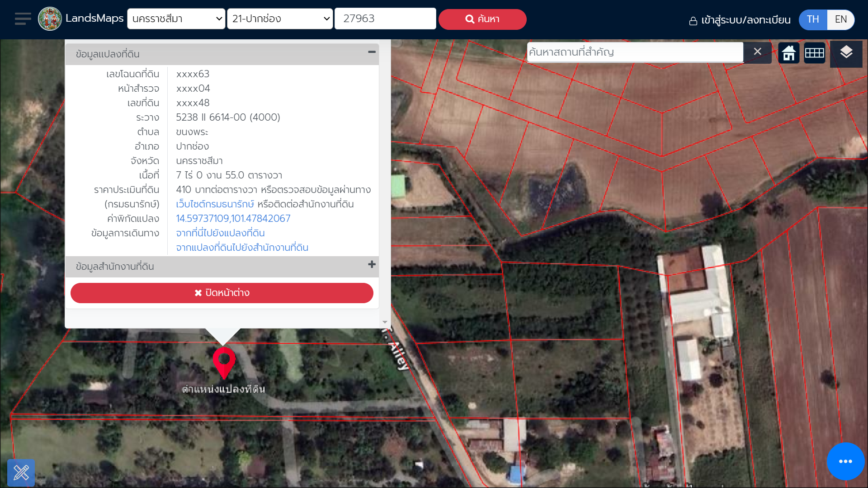Clear the important place search box
This screenshot has width=868, height=488.
[x=757, y=52]
